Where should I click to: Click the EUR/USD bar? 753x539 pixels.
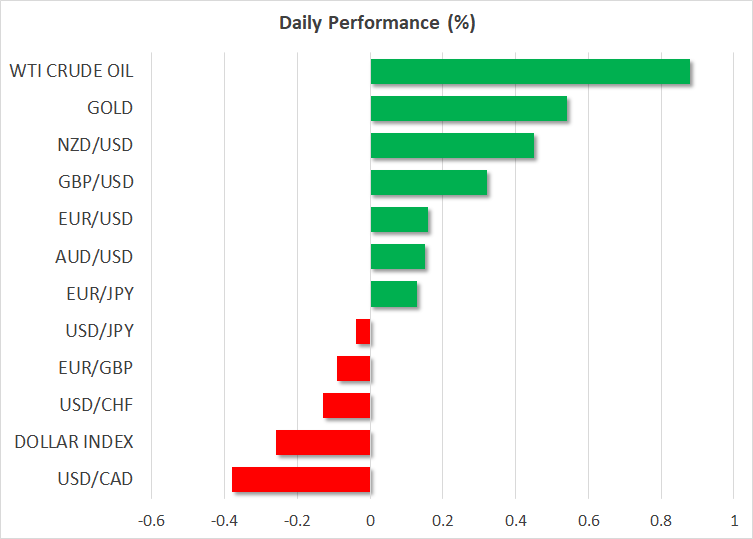(x=399, y=220)
